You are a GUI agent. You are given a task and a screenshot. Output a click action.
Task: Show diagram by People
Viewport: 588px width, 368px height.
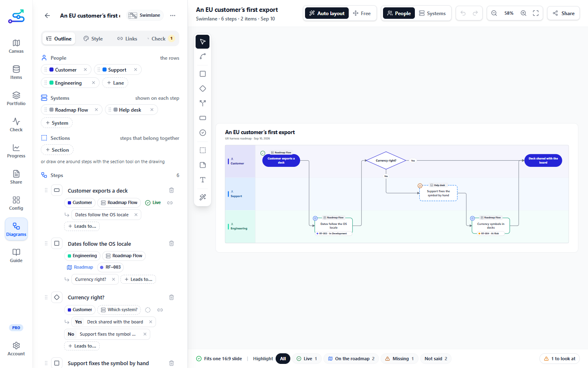point(399,13)
